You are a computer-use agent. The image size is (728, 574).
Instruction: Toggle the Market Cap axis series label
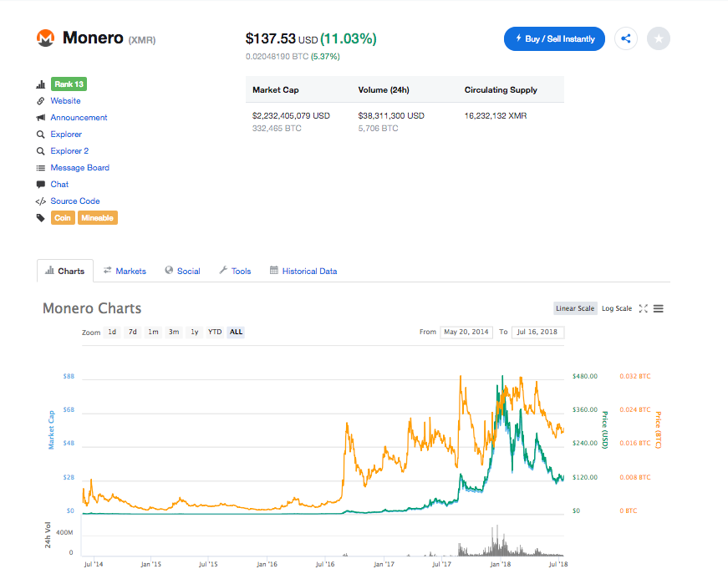(x=51, y=429)
